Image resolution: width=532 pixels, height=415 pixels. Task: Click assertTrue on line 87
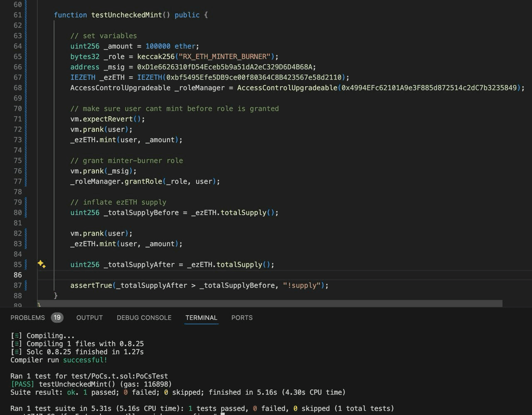(91, 285)
